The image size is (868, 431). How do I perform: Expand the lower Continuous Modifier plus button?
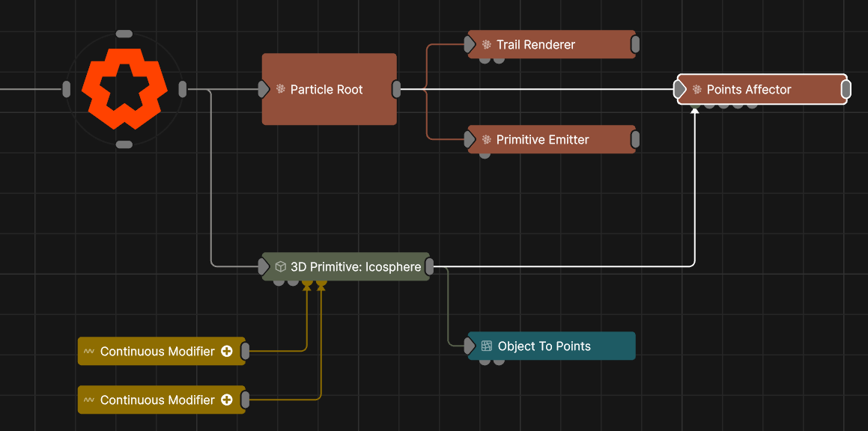point(227,400)
